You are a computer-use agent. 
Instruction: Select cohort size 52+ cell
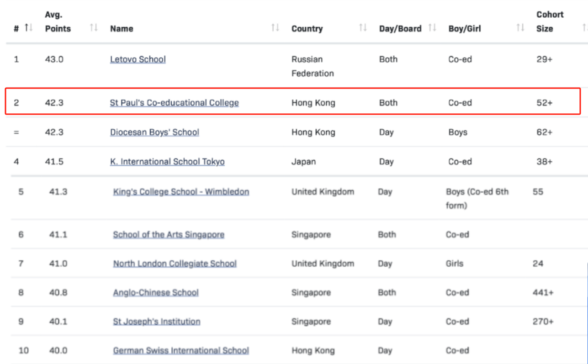click(545, 103)
